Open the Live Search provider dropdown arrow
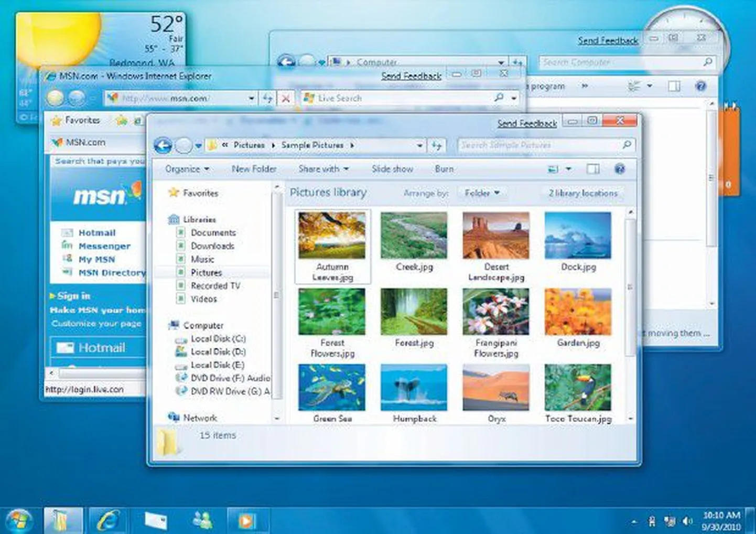Image resolution: width=756 pixels, height=534 pixels. click(514, 98)
